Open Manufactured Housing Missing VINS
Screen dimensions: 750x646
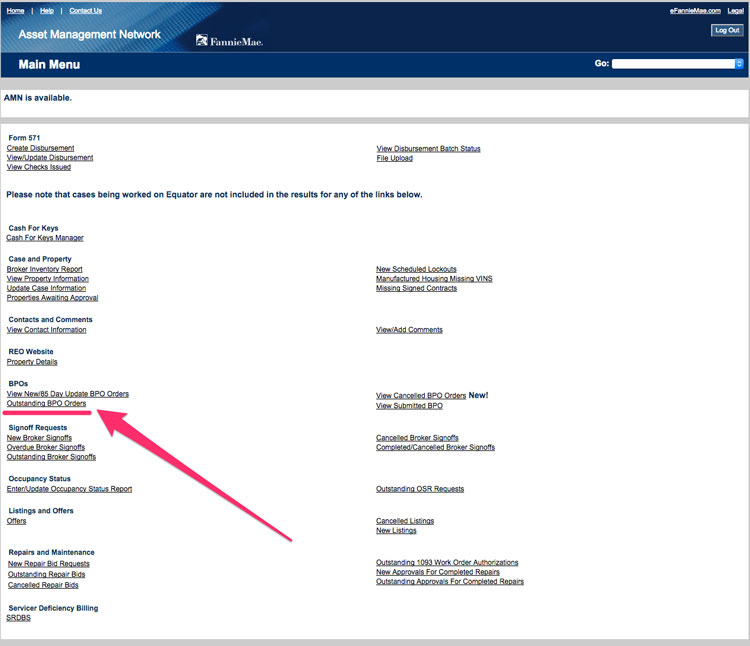point(434,279)
